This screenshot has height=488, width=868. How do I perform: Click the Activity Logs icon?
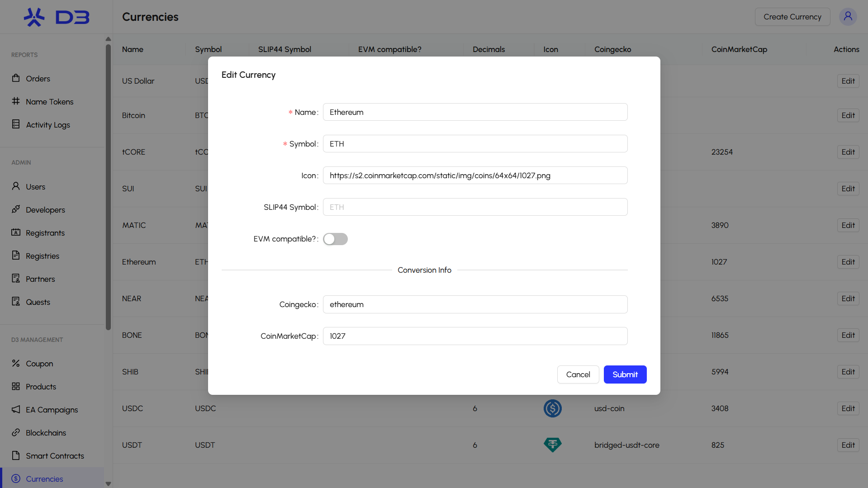16,124
